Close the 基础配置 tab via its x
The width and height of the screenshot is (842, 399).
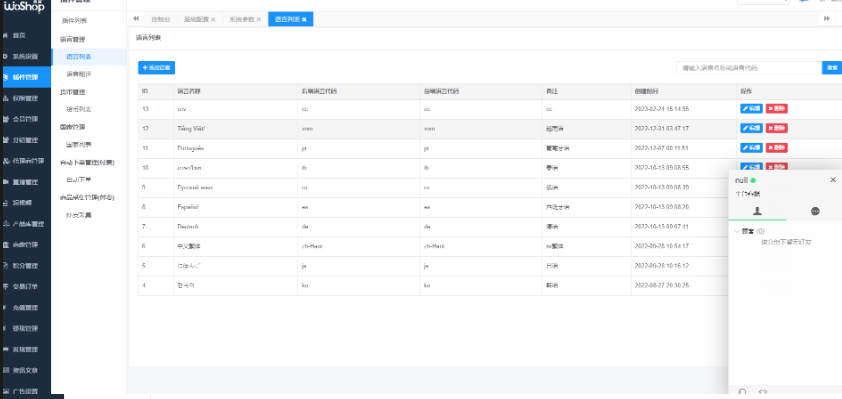click(x=213, y=19)
